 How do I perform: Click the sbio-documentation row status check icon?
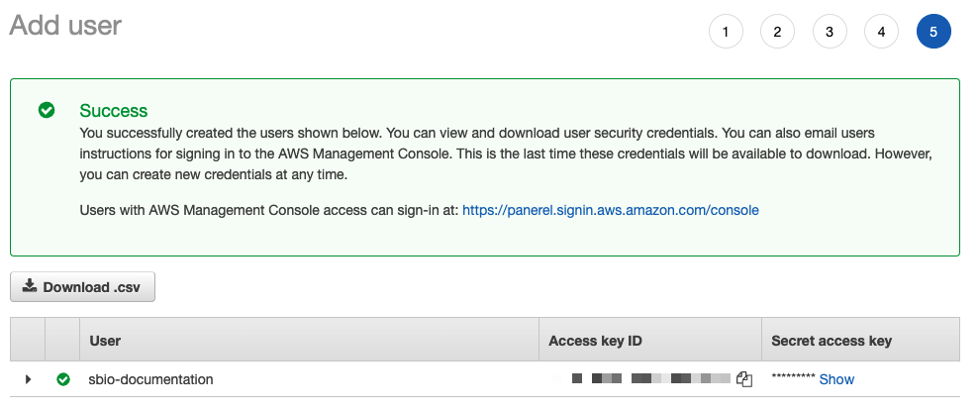point(63,379)
